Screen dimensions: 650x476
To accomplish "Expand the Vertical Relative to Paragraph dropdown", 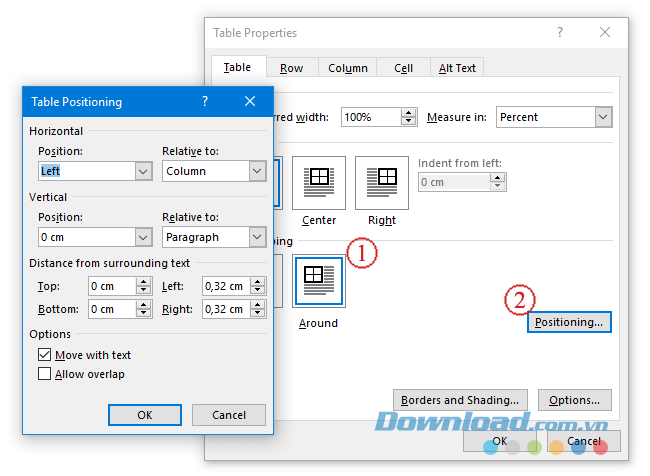I will [x=257, y=237].
